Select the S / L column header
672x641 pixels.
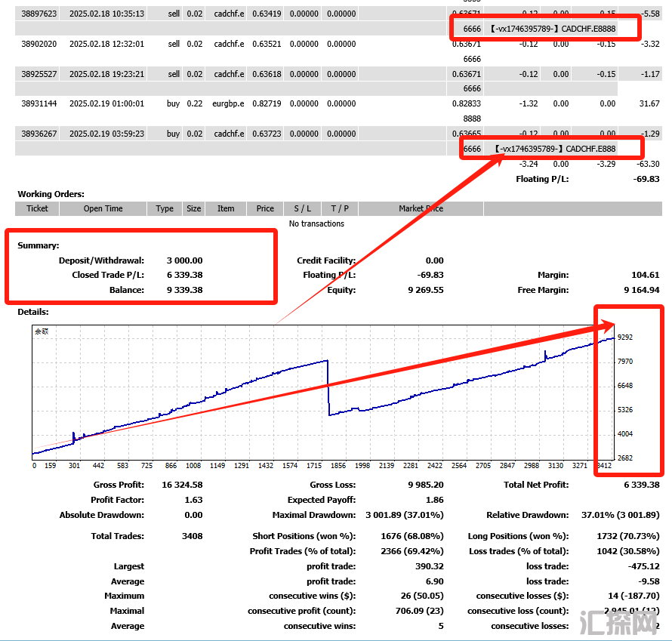(303, 208)
